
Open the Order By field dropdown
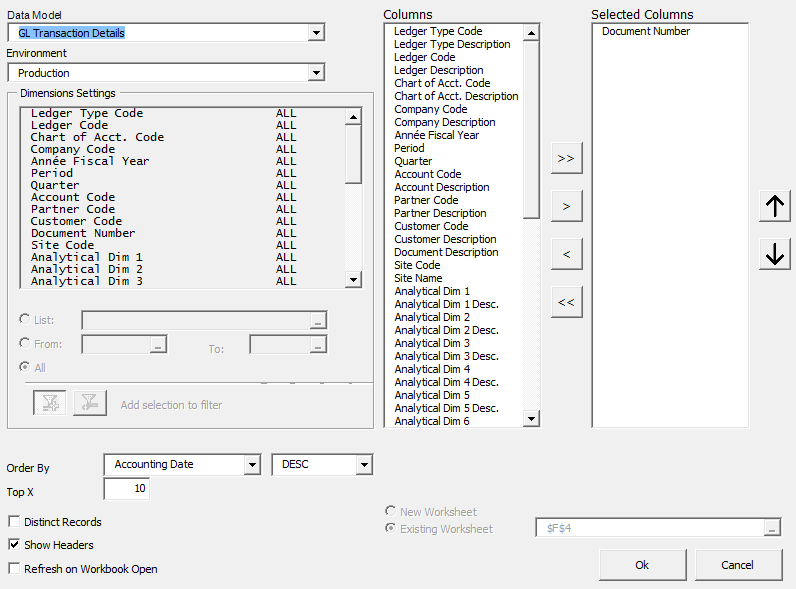click(x=251, y=465)
